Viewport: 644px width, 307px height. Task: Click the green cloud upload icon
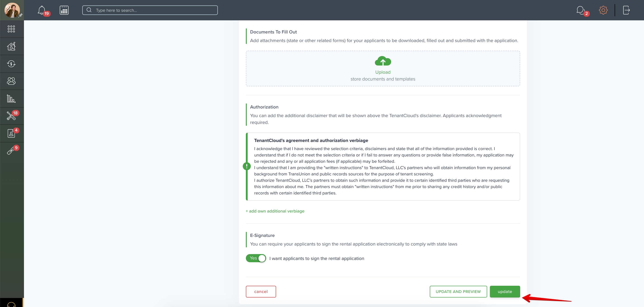coord(383,61)
